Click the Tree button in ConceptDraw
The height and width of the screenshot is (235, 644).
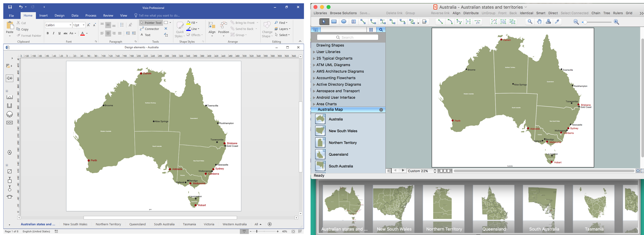[x=607, y=13]
